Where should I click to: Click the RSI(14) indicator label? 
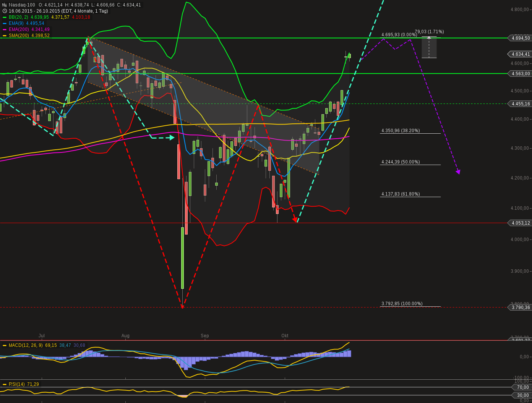click(x=17, y=384)
